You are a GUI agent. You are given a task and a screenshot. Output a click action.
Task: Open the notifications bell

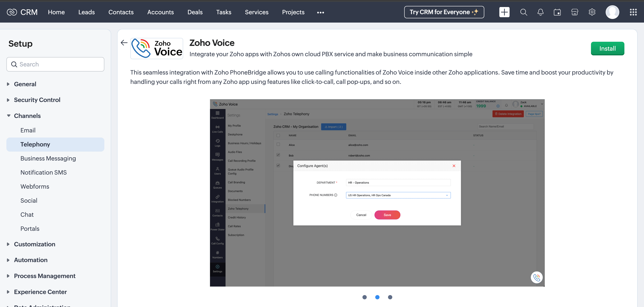pos(540,12)
